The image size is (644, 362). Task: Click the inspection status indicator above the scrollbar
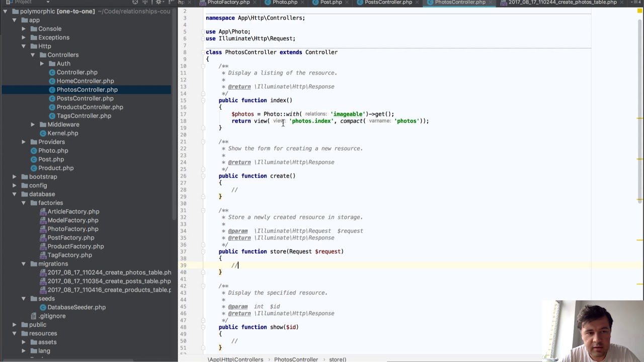tap(639, 11)
